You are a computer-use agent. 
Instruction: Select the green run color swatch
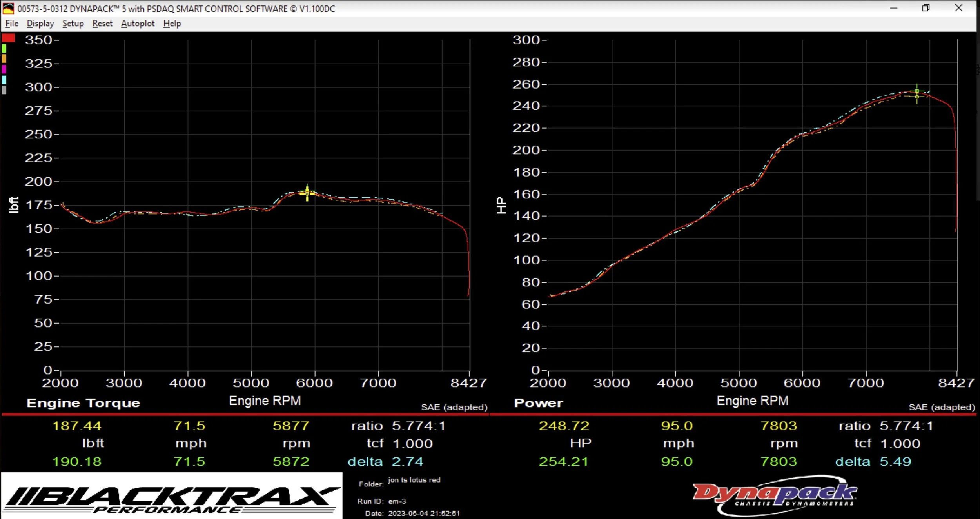pyautogui.click(x=4, y=49)
